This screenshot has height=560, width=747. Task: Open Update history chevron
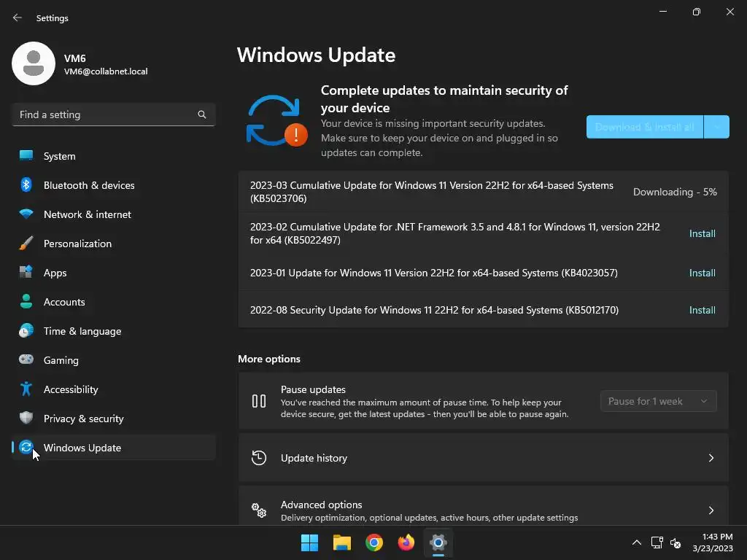711,458
